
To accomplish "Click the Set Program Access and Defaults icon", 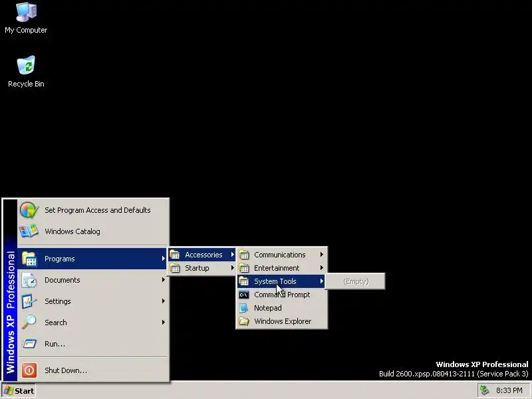I will click(x=29, y=210).
